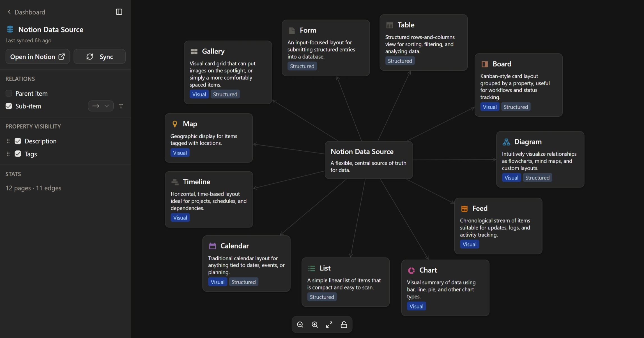This screenshot has height=338, width=644.
Task: Click the Diagram node icon
Action: 506,142
